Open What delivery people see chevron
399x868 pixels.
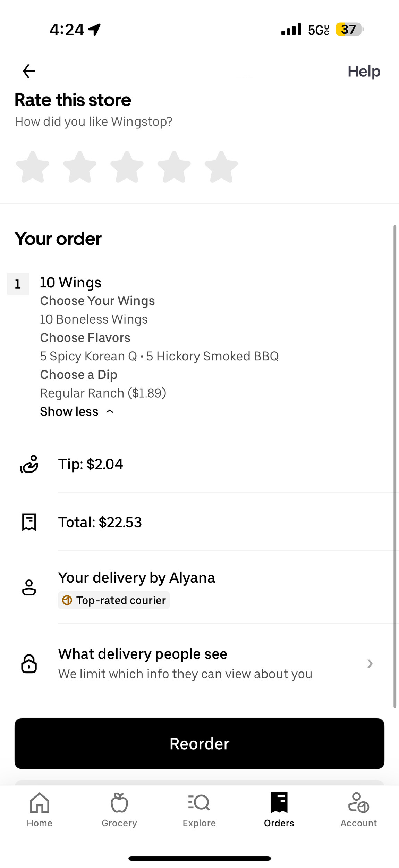(x=370, y=663)
